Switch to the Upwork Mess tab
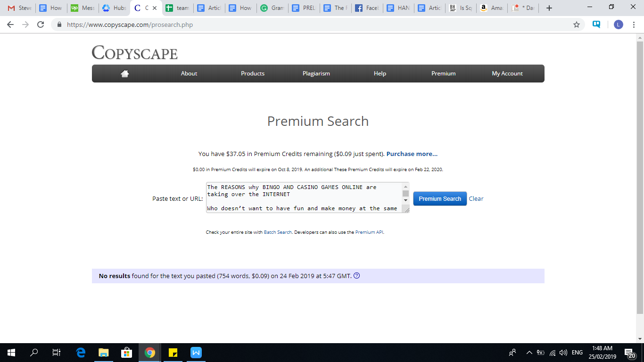 tap(82, 8)
